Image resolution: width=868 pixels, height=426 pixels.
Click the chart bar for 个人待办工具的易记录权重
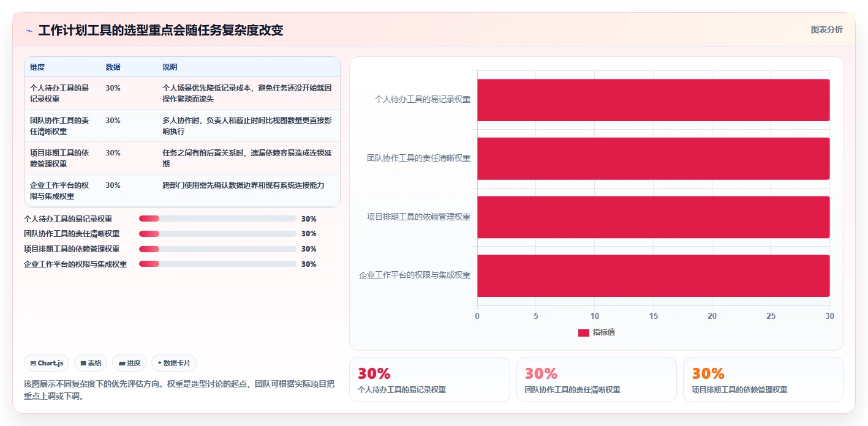coord(654,100)
